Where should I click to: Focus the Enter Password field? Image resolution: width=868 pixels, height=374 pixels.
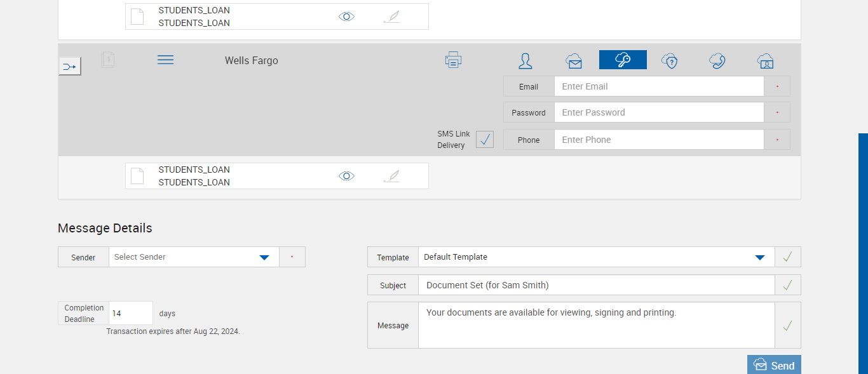tap(658, 112)
